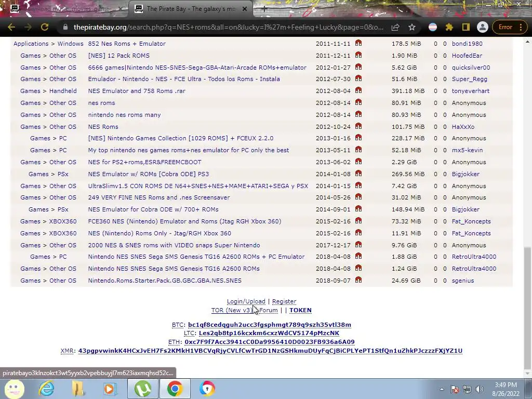The height and width of the screenshot is (399, 532).
Task: Click the taskbar clock showing 3:49 PM
Action: point(506,389)
